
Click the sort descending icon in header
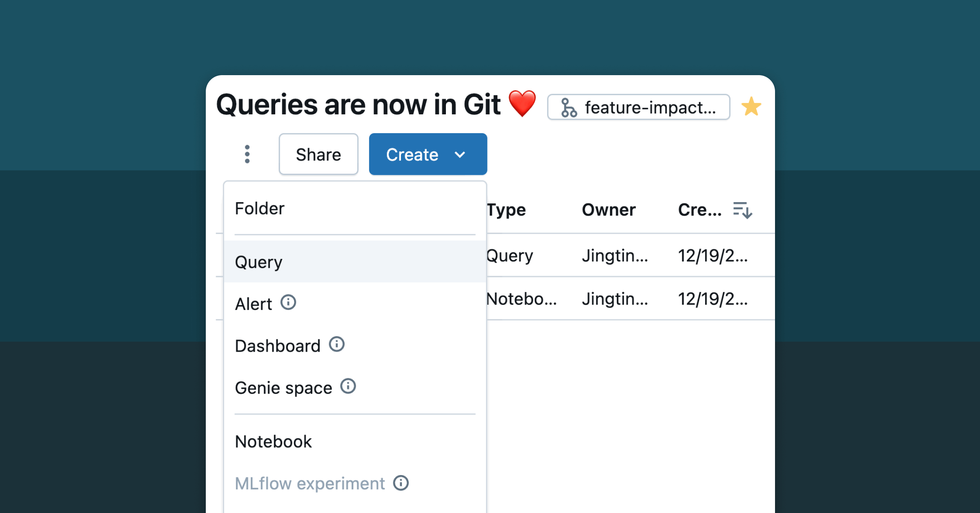pyautogui.click(x=742, y=210)
